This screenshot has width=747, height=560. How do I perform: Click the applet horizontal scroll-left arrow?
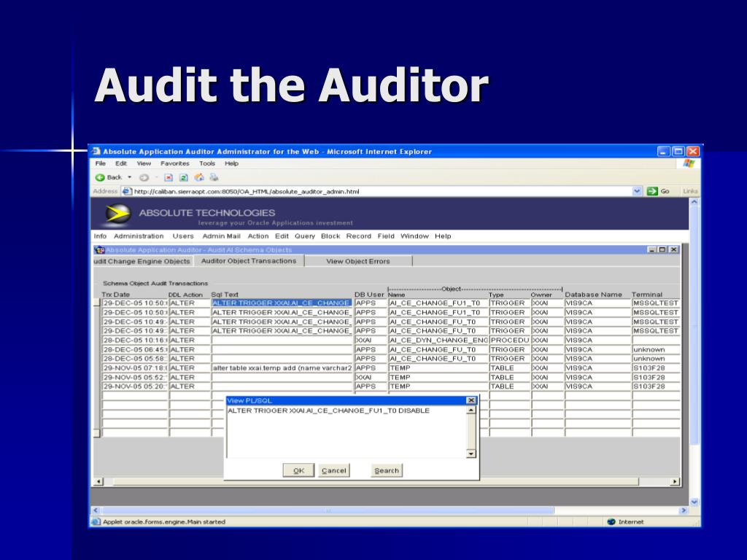pos(98,481)
